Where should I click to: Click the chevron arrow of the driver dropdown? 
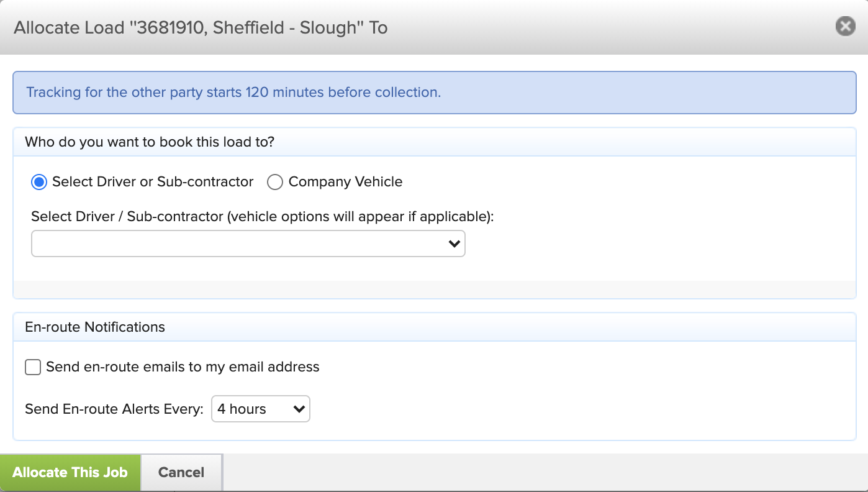pos(454,244)
